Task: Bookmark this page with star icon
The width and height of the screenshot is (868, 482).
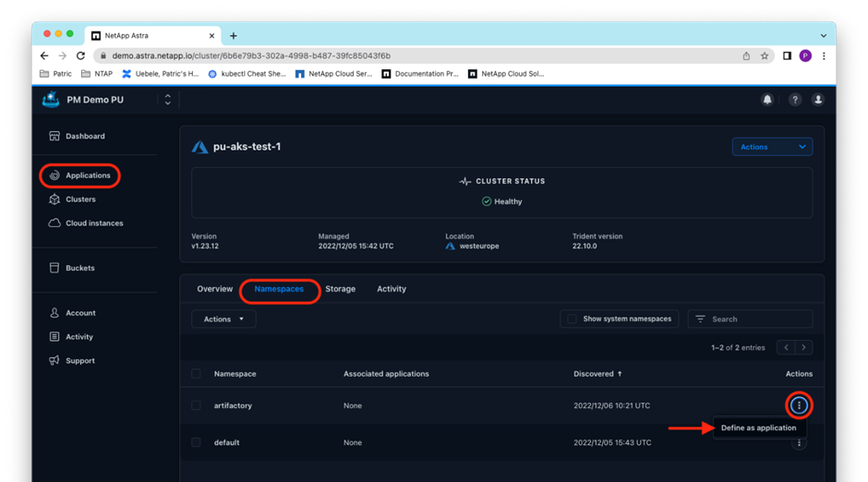Action: [765, 55]
